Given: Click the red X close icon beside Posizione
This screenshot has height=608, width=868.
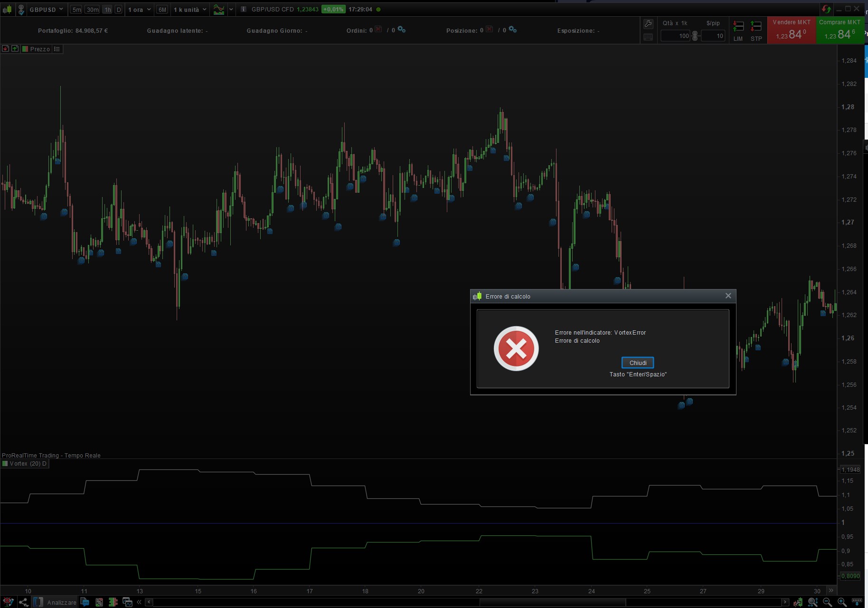Looking at the screenshot, I should 490,29.
